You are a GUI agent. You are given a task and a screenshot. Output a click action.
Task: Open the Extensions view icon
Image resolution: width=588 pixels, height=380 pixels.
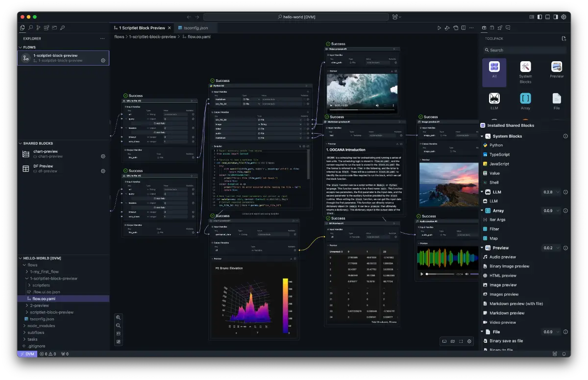pos(46,28)
